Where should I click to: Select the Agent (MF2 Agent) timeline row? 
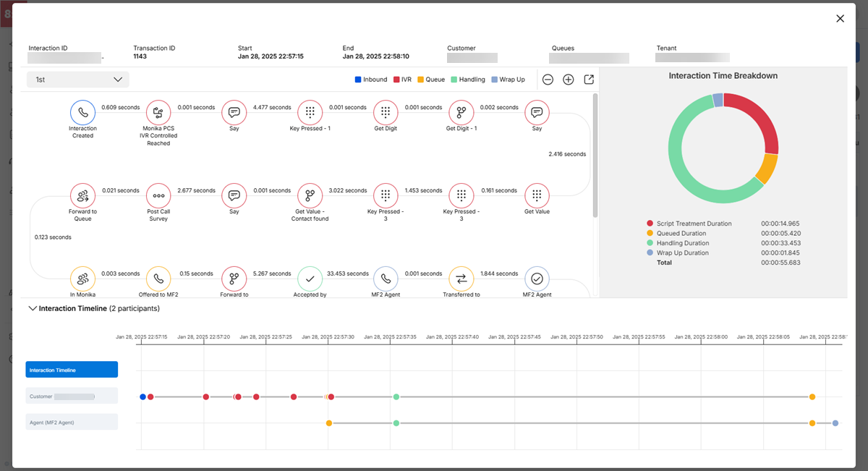point(71,423)
